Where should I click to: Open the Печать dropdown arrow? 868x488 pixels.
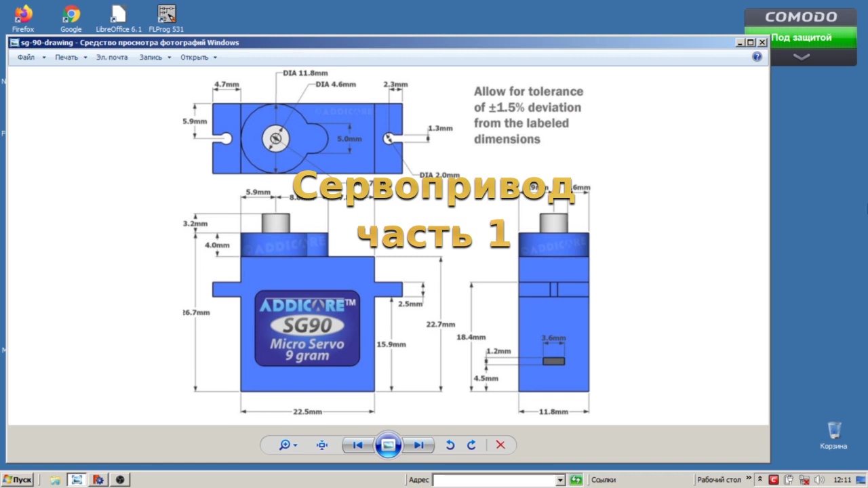[85, 58]
